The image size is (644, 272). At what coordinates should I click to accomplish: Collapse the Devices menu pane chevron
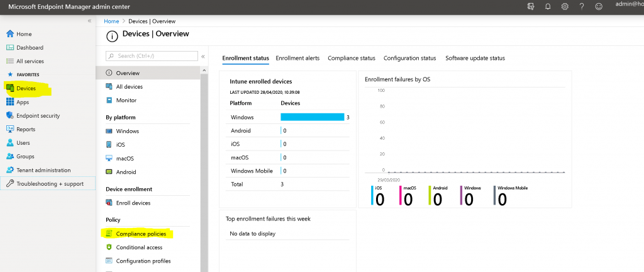[203, 56]
